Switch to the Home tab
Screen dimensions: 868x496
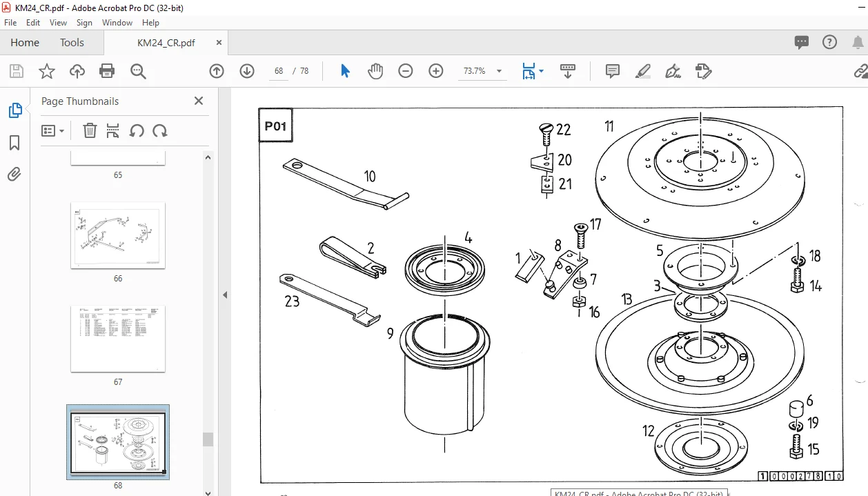[x=25, y=42]
